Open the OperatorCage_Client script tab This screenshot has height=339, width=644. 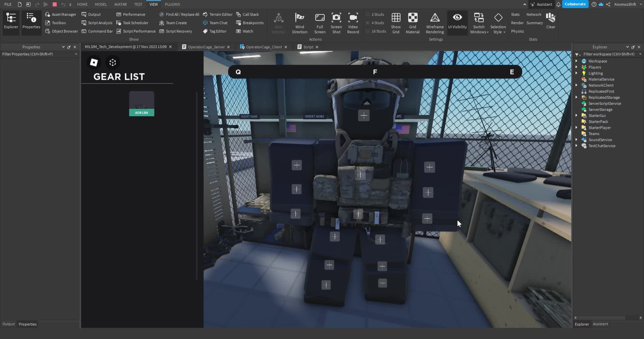pos(264,47)
